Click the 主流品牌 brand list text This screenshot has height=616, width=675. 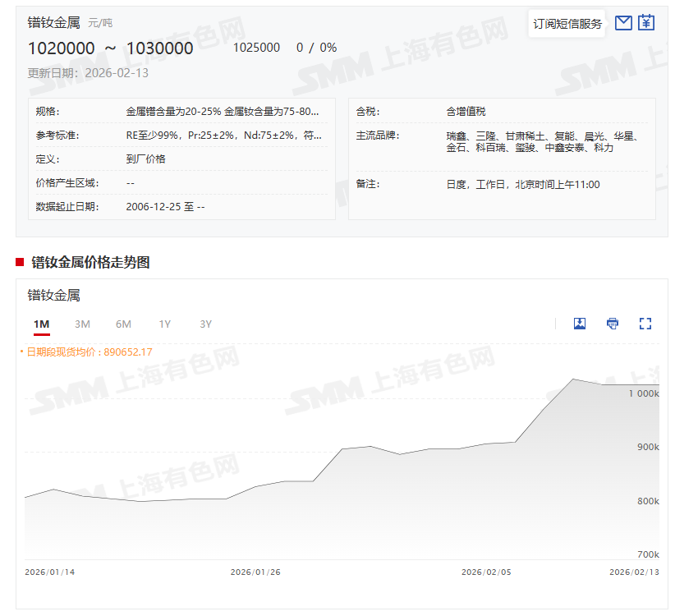click(541, 142)
